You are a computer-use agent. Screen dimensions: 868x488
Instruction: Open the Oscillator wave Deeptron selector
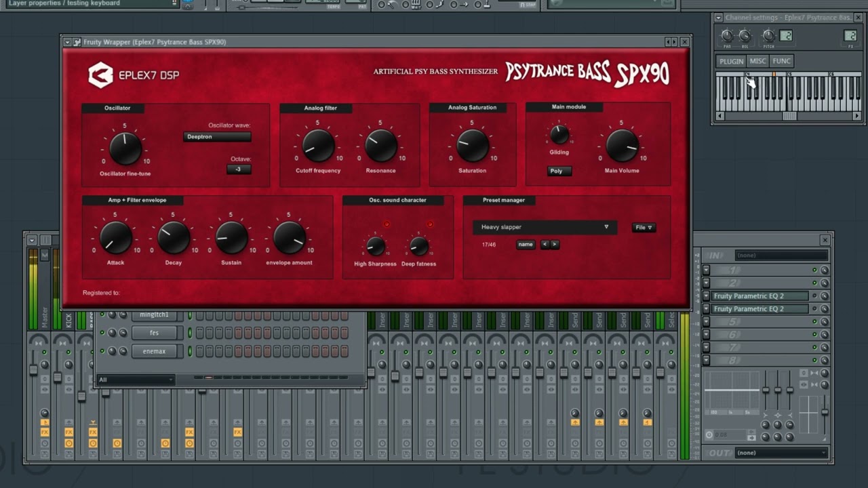pyautogui.click(x=217, y=137)
